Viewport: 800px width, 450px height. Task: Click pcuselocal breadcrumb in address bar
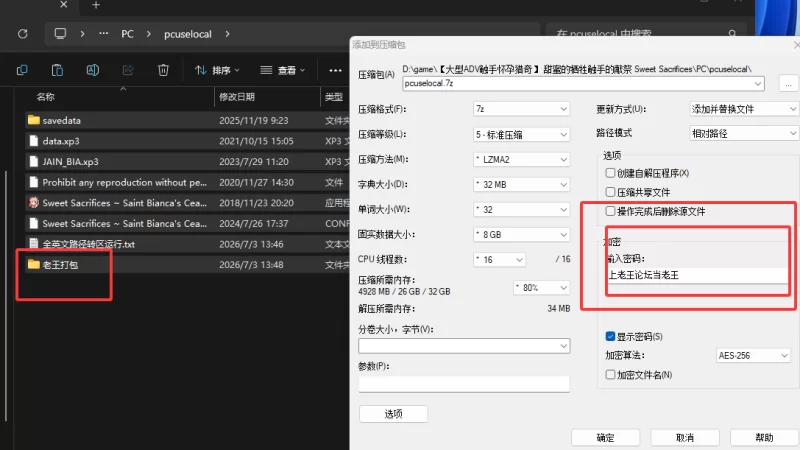(x=187, y=34)
